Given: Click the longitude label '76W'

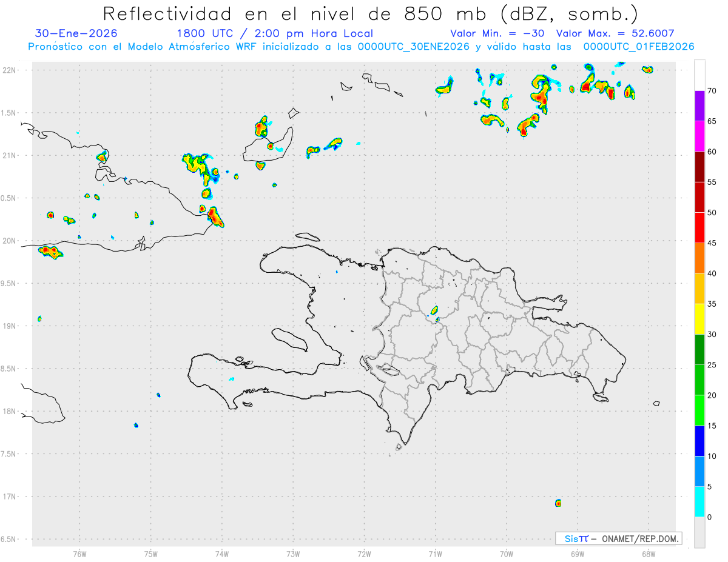Looking at the screenshot, I should (79, 554).
